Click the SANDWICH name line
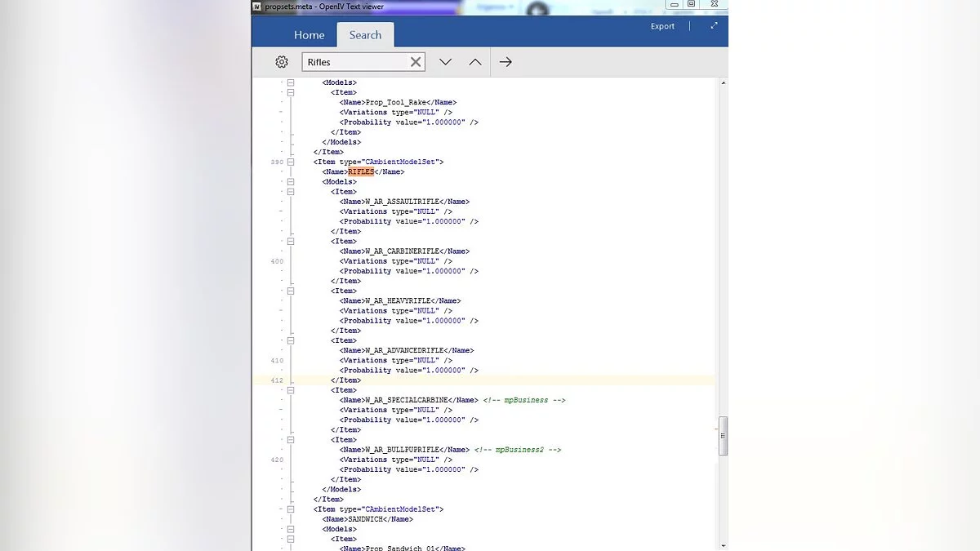980x551 pixels. (367, 519)
